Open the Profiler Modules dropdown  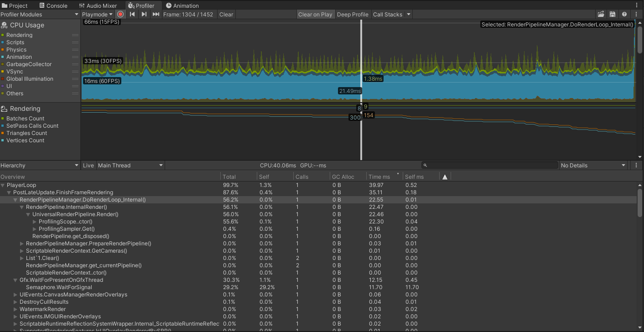click(40, 14)
